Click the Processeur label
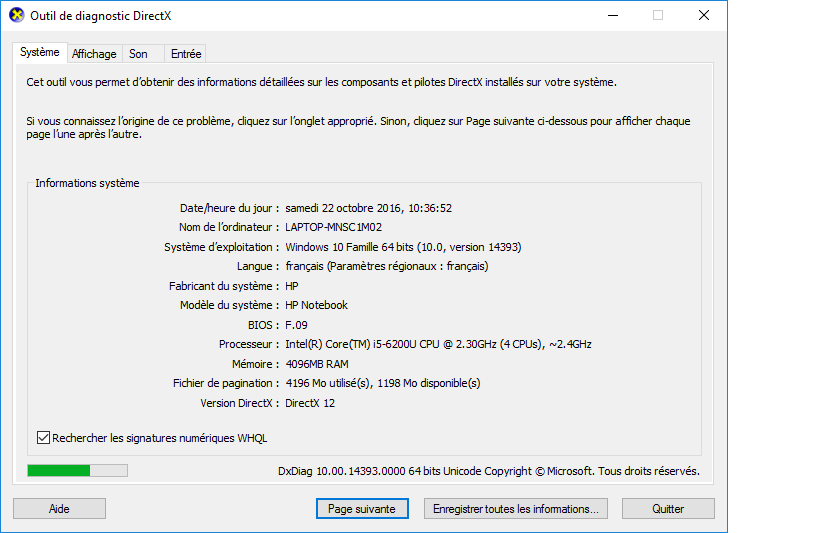Viewport: 819px width, 533px height. tap(249, 344)
